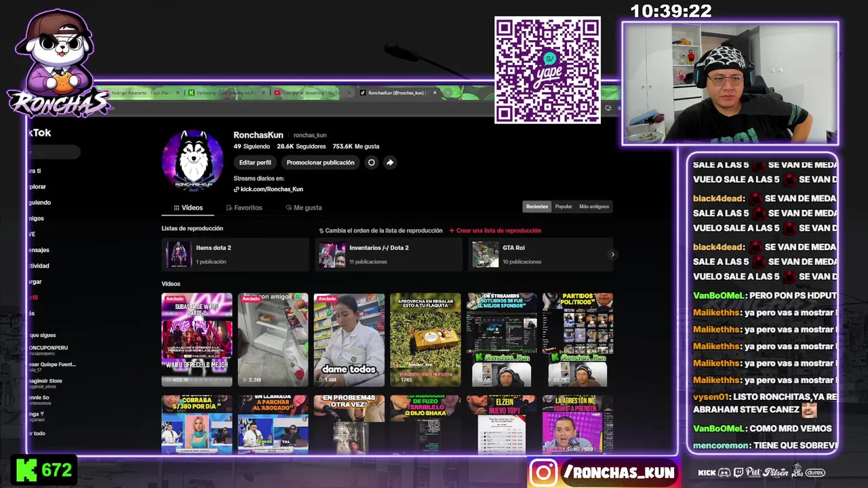Open Actividad in the TikTok sidebar

point(39,266)
